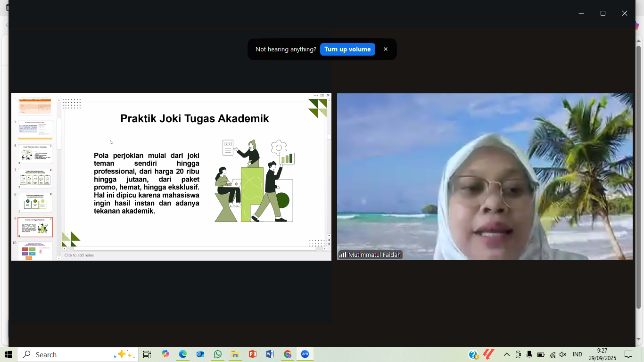This screenshot has width=644, height=362.
Task: Open the Wi-Fi network tray icon
Action: 552,354
